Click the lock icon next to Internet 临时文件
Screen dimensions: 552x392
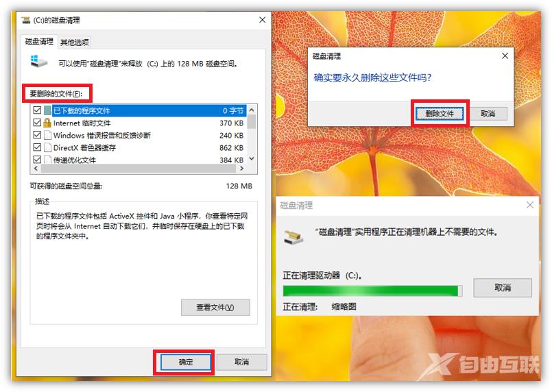(x=47, y=123)
